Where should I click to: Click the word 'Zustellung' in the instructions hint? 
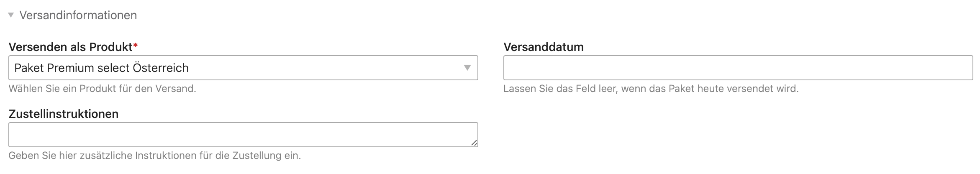click(x=257, y=156)
